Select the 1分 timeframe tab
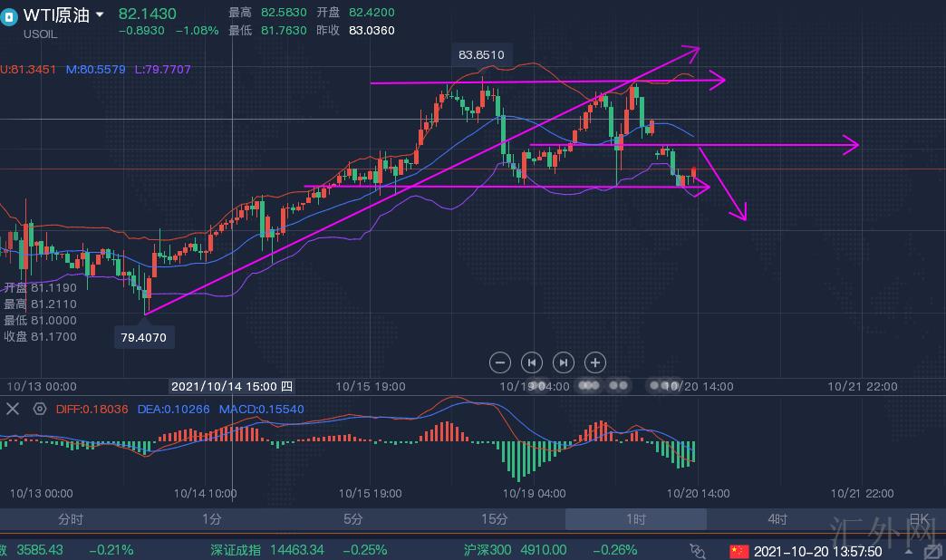This screenshot has height=560, width=946. [212, 519]
